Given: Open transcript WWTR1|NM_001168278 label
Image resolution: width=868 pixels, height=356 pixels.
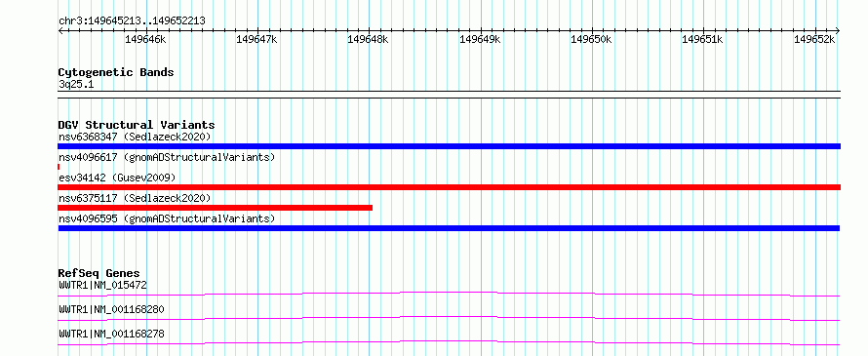Looking at the screenshot, I should point(111,334).
